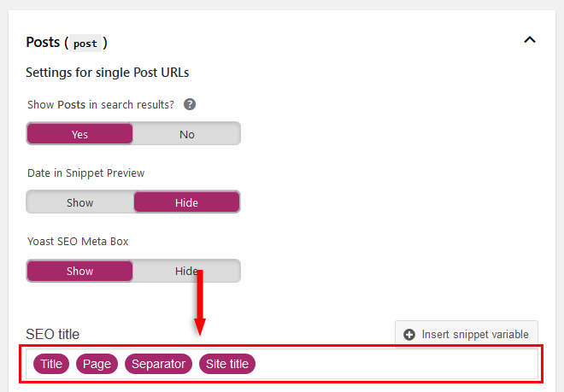The width and height of the screenshot is (564, 392).
Task: Select the Page snippet variable tag
Action: 97,364
